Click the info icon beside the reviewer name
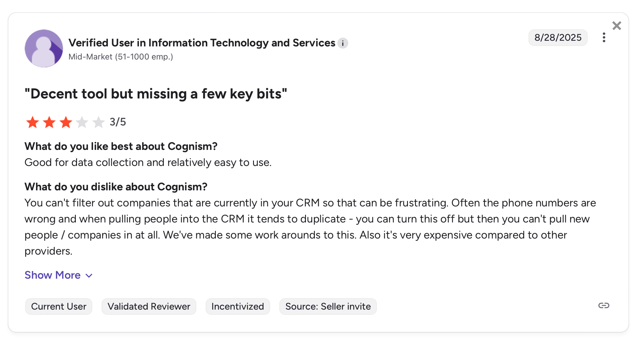 pos(343,43)
